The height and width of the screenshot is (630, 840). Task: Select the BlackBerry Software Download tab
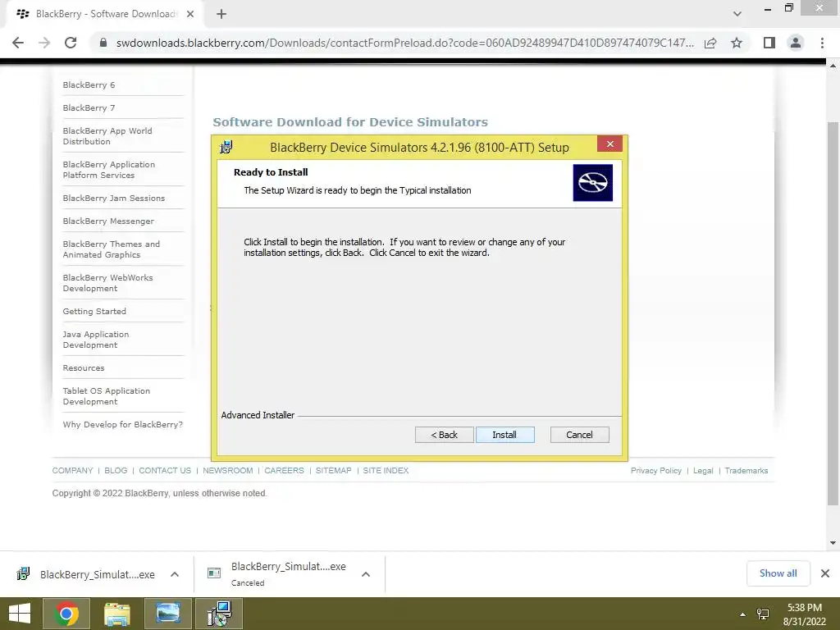(104, 14)
